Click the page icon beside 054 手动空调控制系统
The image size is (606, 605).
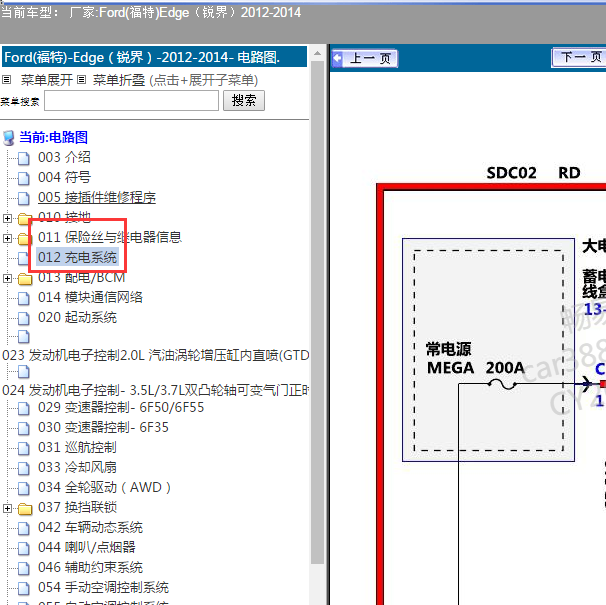click(24, 588)
